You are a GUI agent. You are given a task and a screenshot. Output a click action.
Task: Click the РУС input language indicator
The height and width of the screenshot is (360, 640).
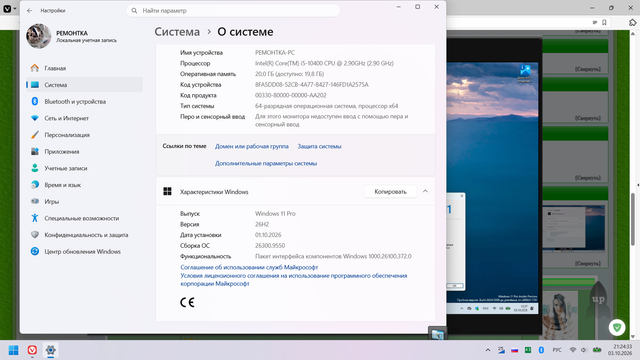[557, 350]
